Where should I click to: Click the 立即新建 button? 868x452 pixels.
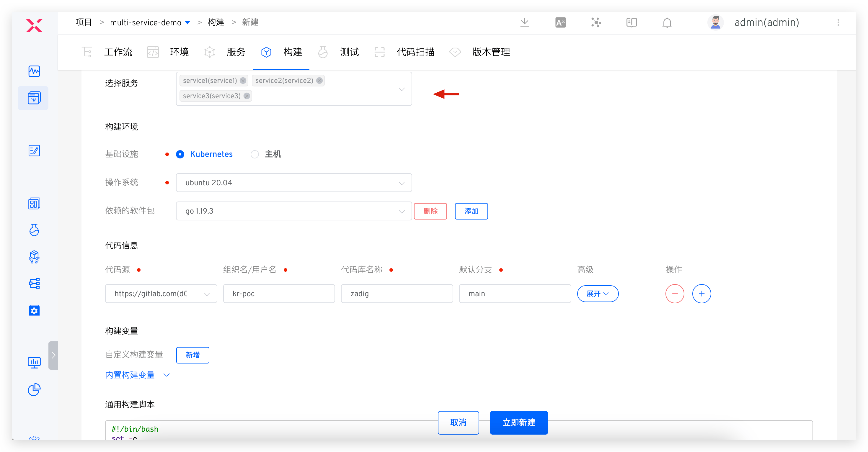click(518, 422)
